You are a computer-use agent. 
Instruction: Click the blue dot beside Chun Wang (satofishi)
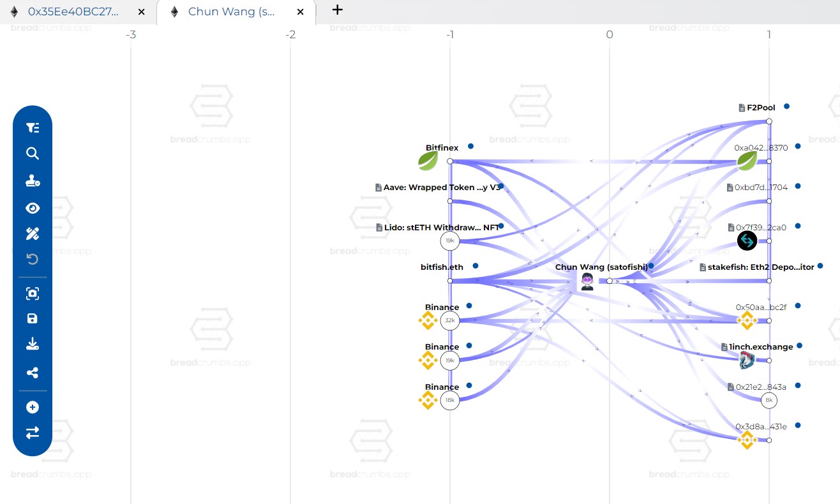coord(651,265)
